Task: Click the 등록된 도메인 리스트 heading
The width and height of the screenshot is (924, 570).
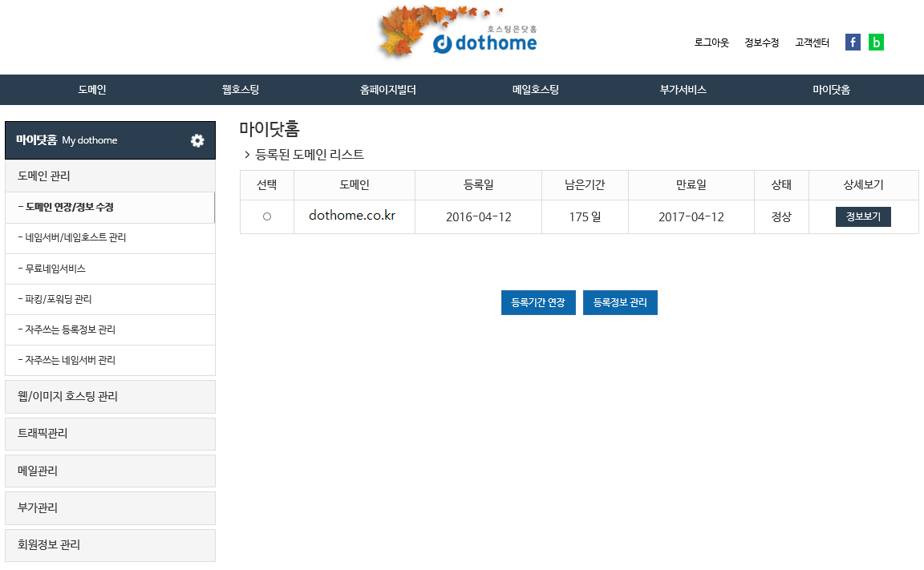Action: (310, 154)
